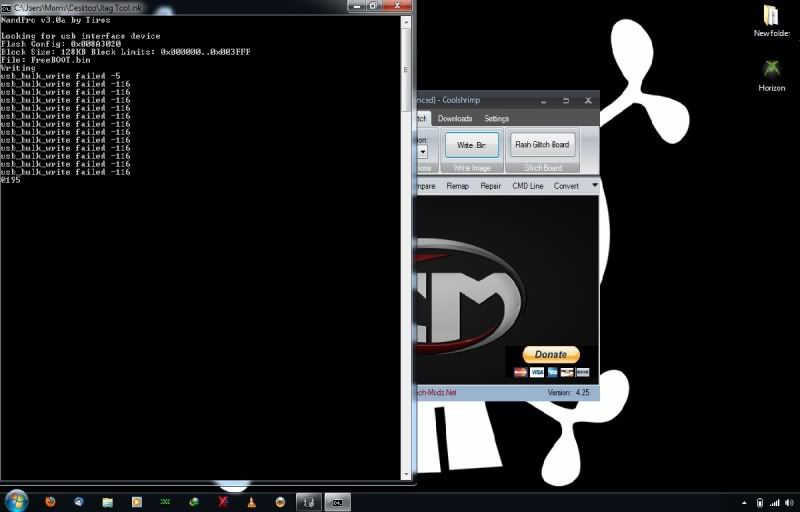Open the Windows Start orb
The height and width of the screenshot is (512, 800).
coord(16,500)
